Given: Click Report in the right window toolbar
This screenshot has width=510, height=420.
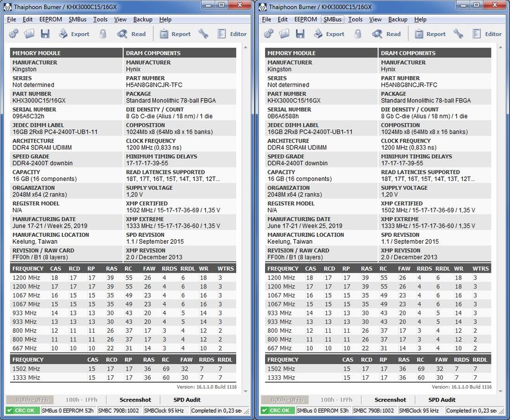Looking at the screenshot, I should (x=430, y=34).
